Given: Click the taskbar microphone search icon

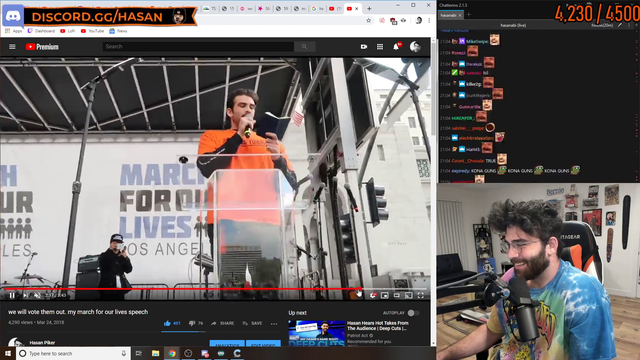Looking at the screenshot, I should [124, 353].
